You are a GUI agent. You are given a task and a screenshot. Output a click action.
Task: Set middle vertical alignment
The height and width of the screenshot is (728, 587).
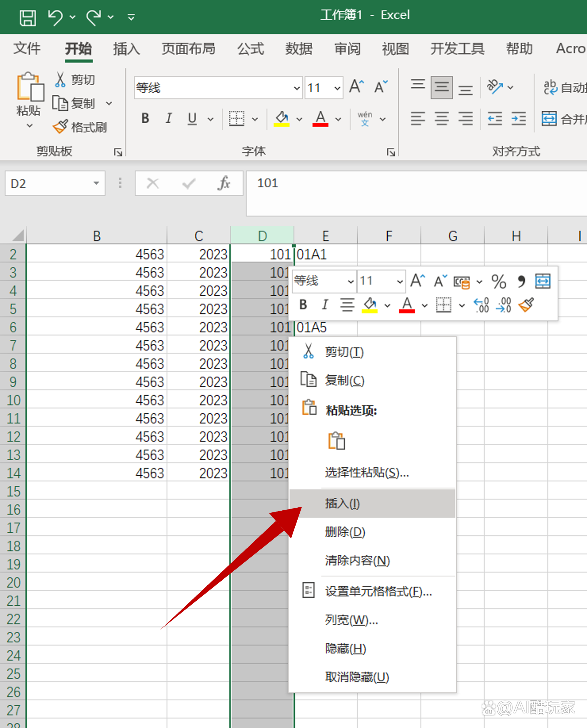pos(442,87)
